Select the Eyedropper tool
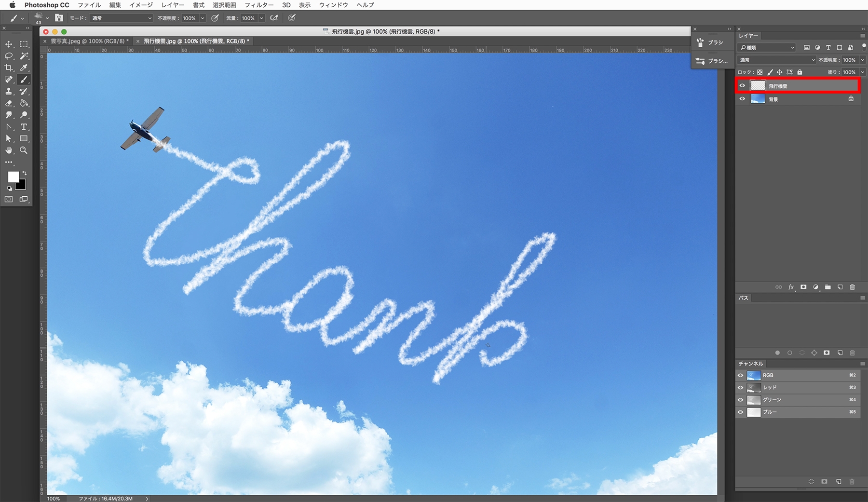 (24, 68)
